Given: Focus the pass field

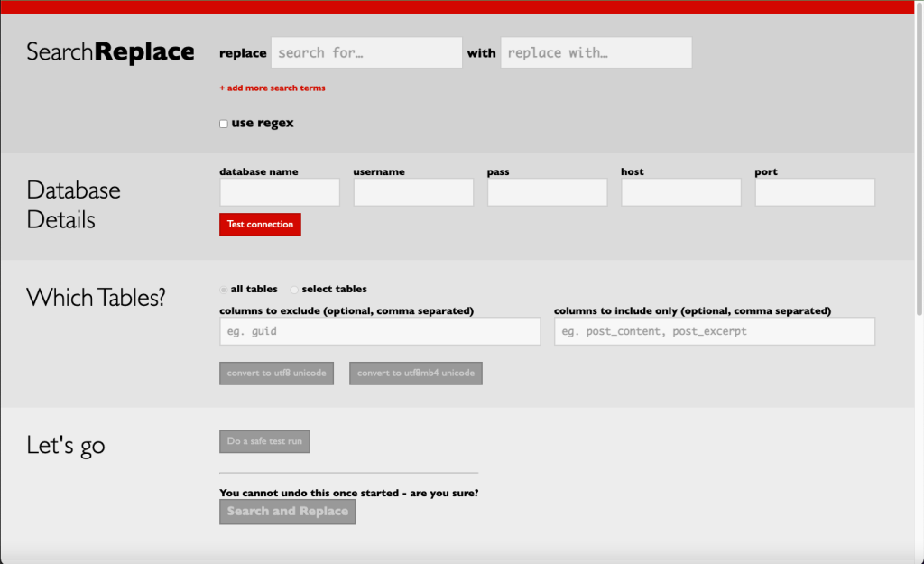Looking at the screenshot, I should click(548, 192).
